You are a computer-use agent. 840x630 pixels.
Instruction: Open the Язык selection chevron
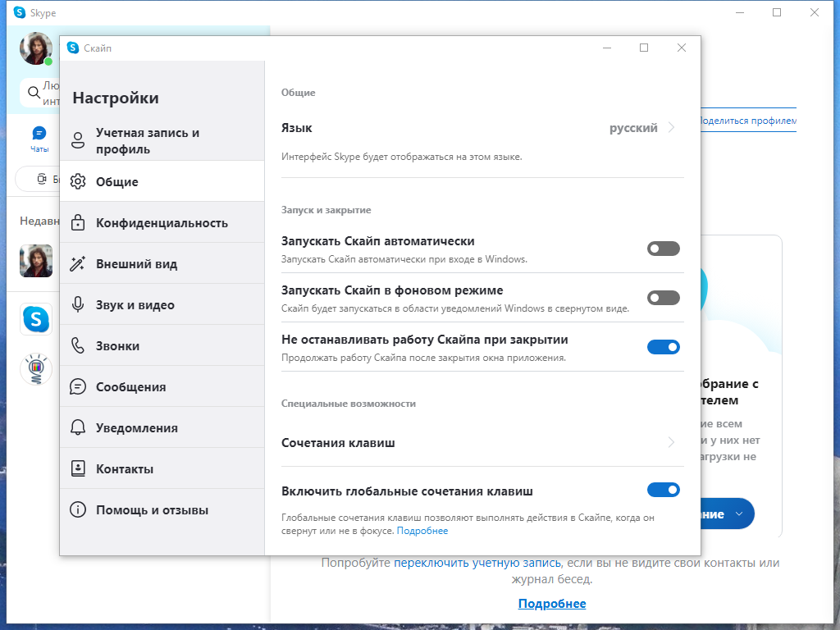click(671, 128)
